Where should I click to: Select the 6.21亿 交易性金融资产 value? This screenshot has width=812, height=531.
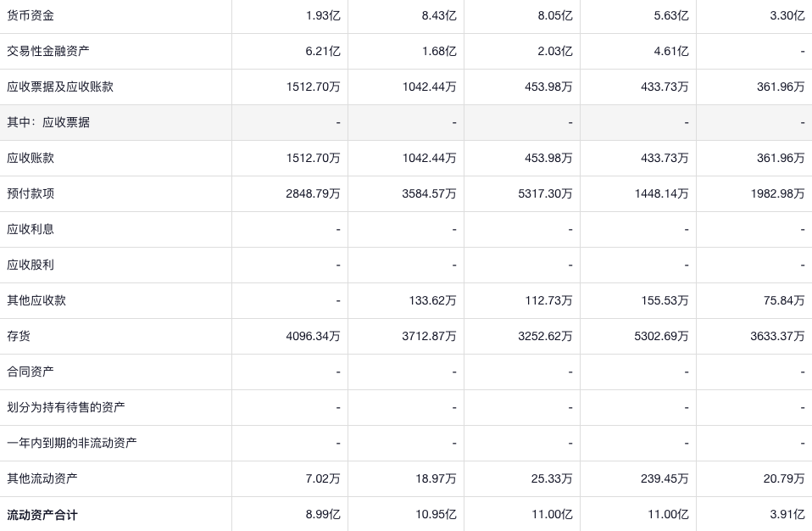click(x=323, y=51)
